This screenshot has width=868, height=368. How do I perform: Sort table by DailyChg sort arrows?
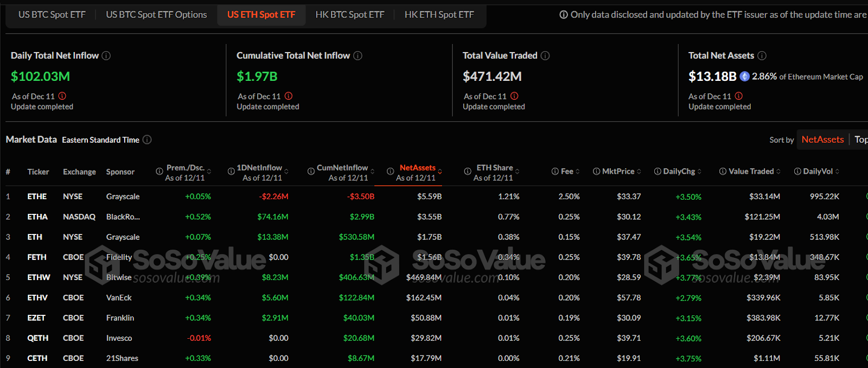700,172
